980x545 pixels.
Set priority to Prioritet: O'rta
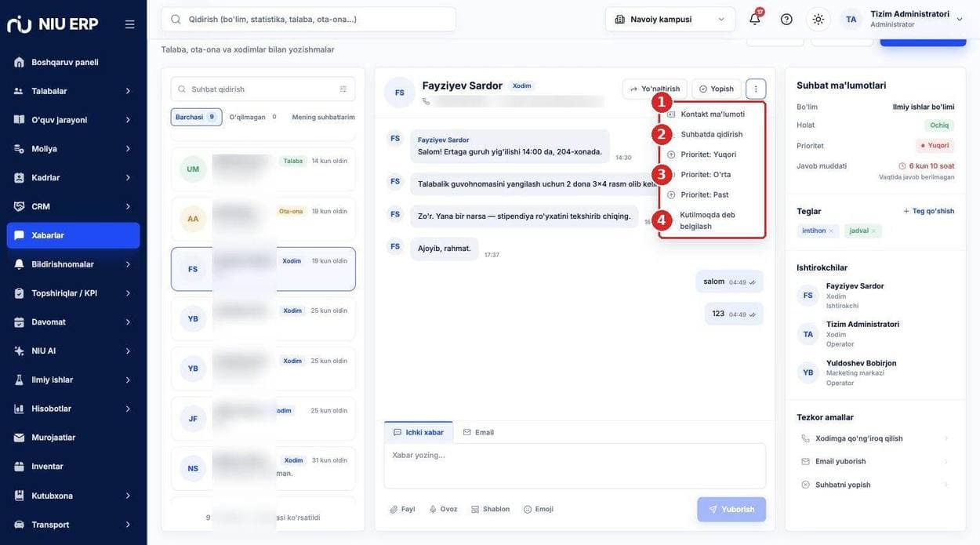712,175
